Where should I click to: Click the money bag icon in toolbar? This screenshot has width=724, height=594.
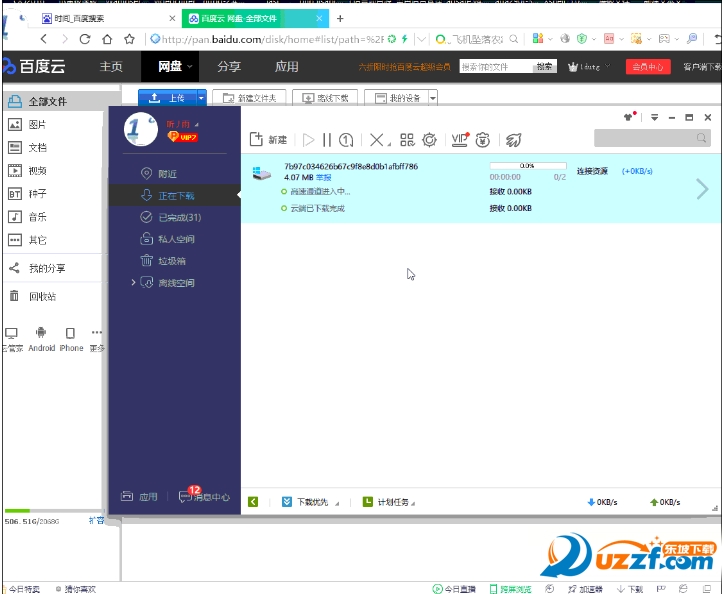(x=483, y=139)
